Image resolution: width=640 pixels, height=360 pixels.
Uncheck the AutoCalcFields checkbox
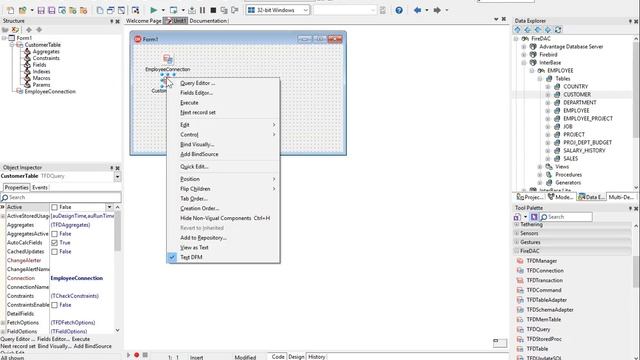tap(55, 243)
